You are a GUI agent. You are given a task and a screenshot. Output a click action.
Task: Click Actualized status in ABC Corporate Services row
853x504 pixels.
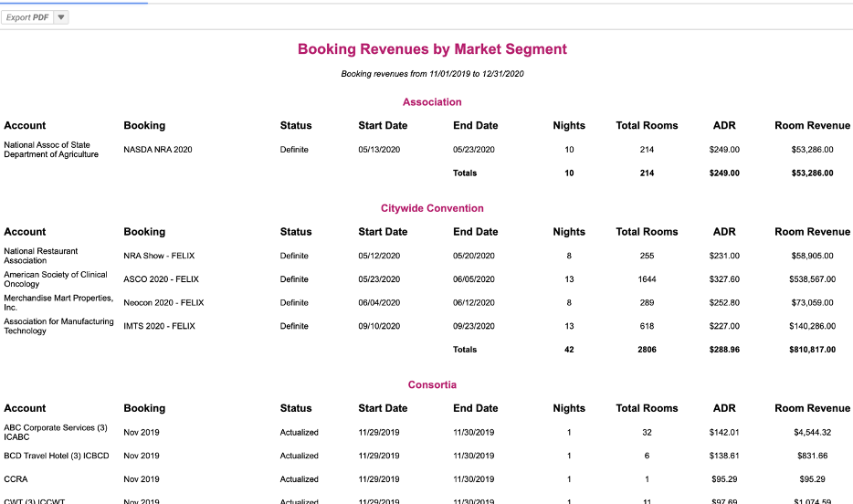[x=300, y=432]
